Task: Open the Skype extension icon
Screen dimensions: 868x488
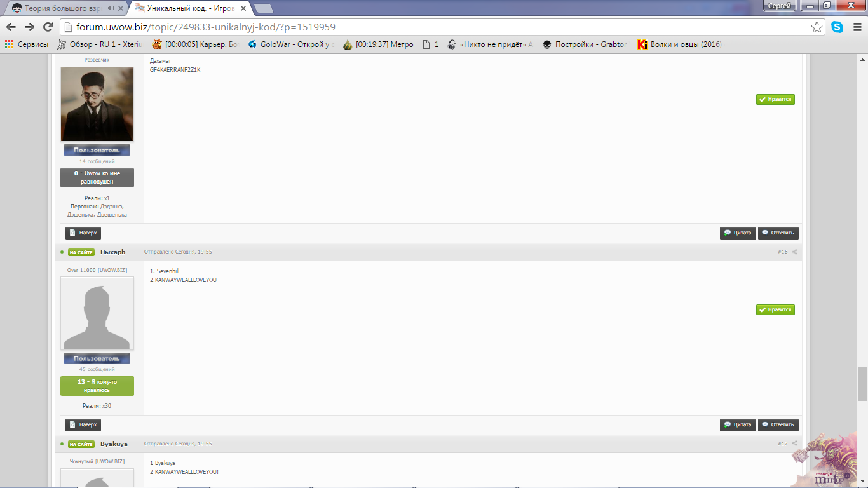Action: tap(837, 27)
